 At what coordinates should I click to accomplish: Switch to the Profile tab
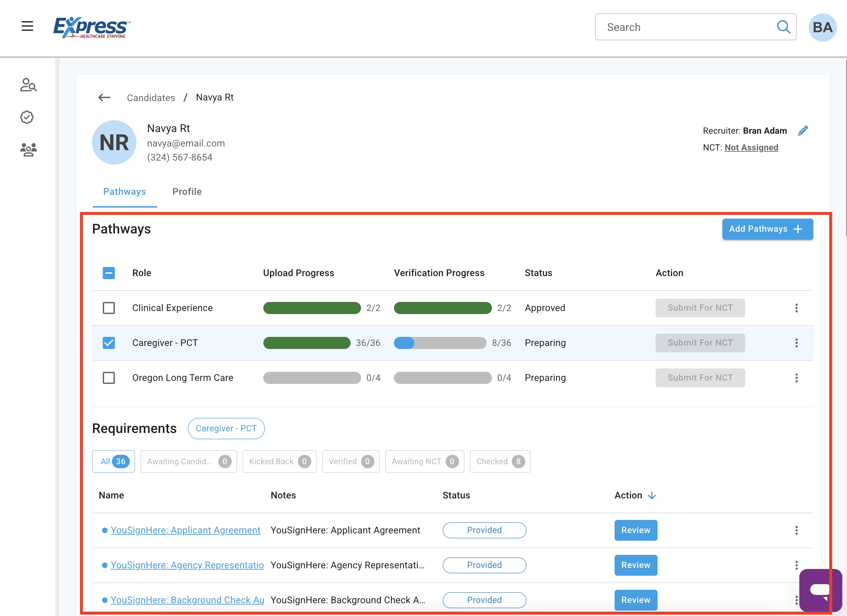click(x=187, y=192)
